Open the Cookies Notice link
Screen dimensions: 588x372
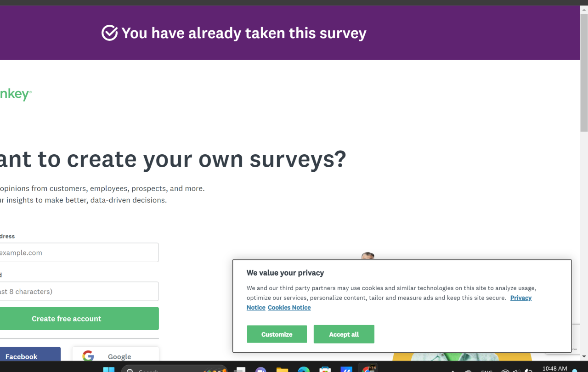(x=289, y=308)
